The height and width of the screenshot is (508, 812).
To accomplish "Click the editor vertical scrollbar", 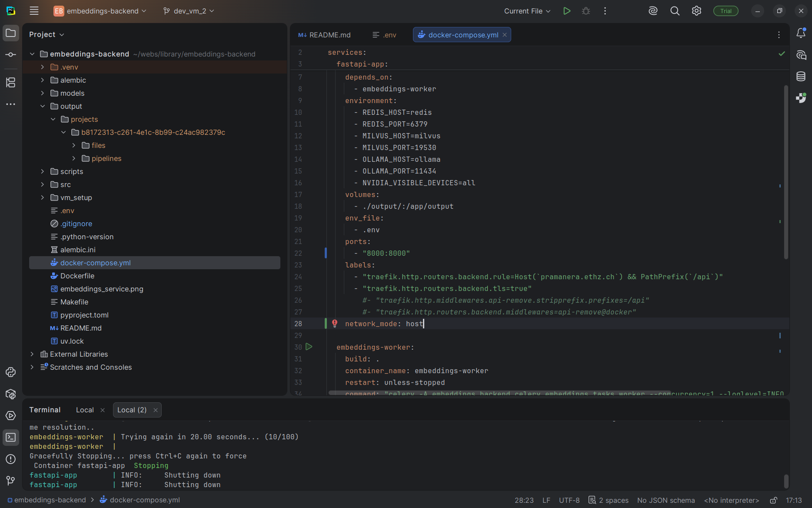I will (786, 172).
